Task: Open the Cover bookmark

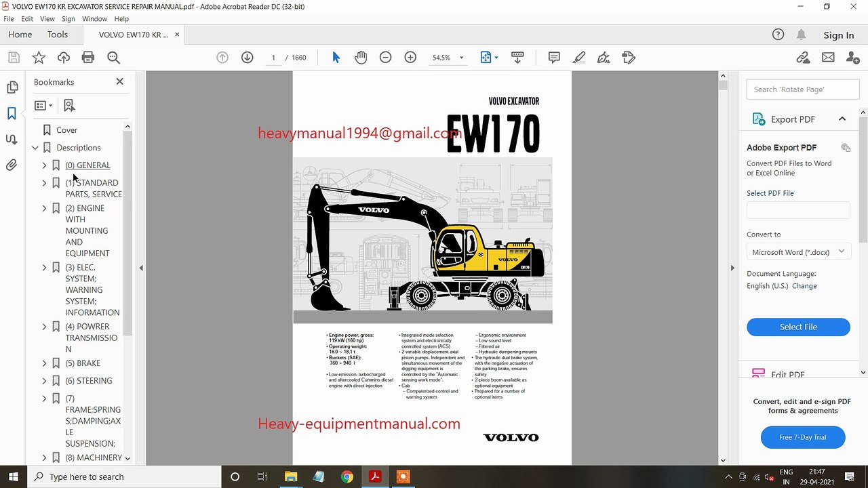Action: coord(66,130)
